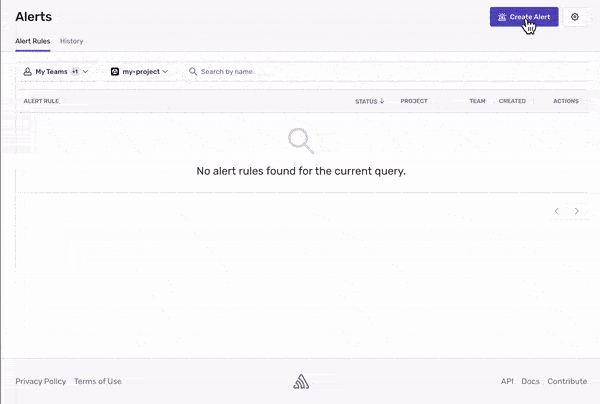The image size is (600, 404).
Task: Open the Terms of Use link
Action: point(97,381)
